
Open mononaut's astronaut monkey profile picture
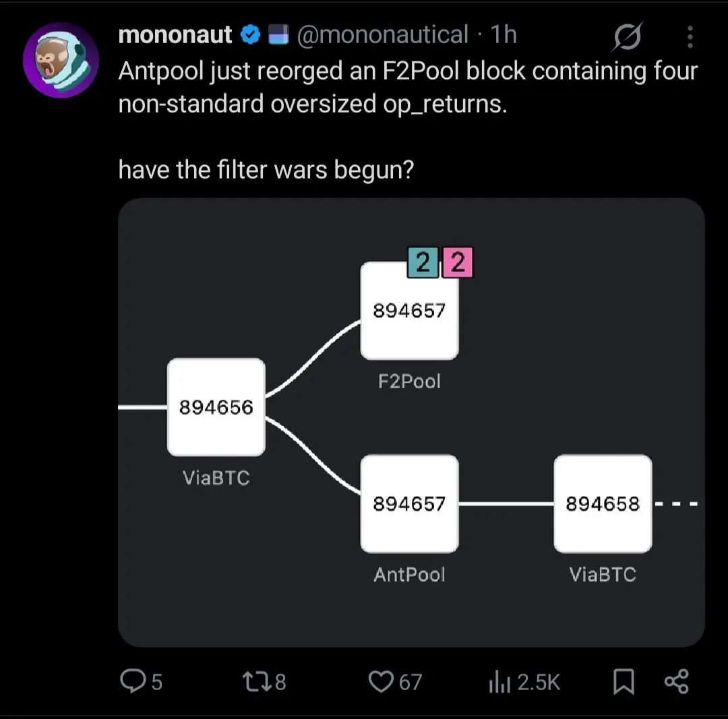61,60
